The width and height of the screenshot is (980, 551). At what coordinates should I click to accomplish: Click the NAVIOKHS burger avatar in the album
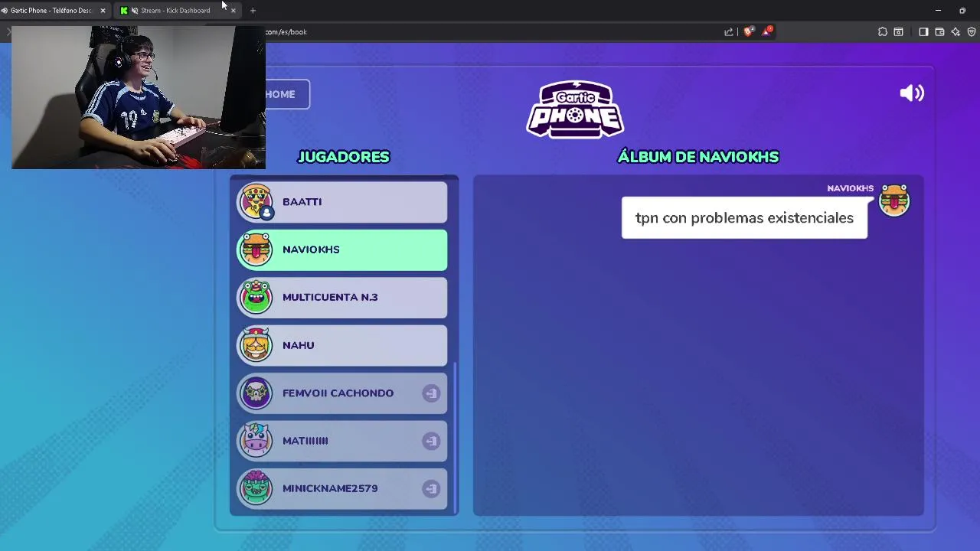tap(894, 201)
